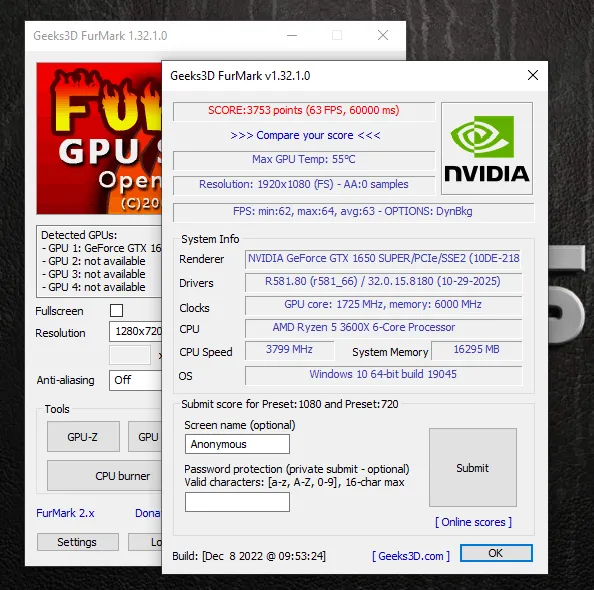Click the GPU 4: not available entry
The image size is (594, 590).
[94, 287]
